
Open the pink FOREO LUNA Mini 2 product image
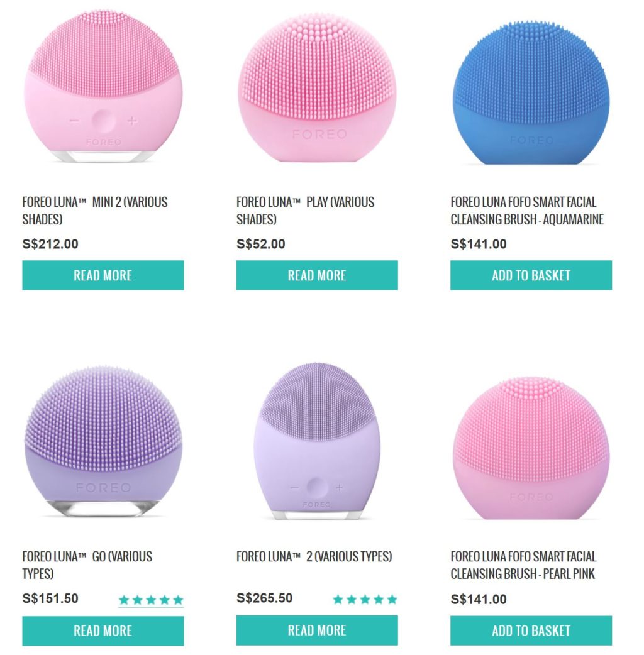click(x=103, y=87)
